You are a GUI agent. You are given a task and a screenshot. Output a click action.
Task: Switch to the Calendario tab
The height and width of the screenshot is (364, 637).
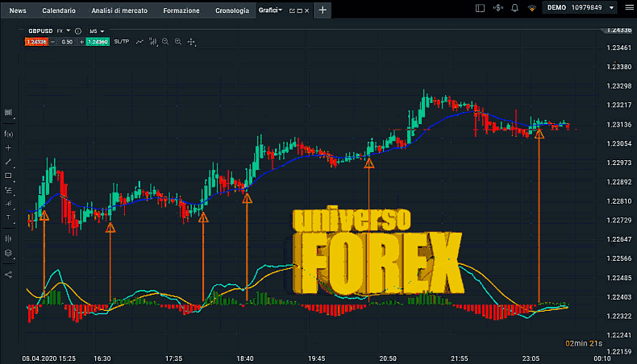(59, 10)
